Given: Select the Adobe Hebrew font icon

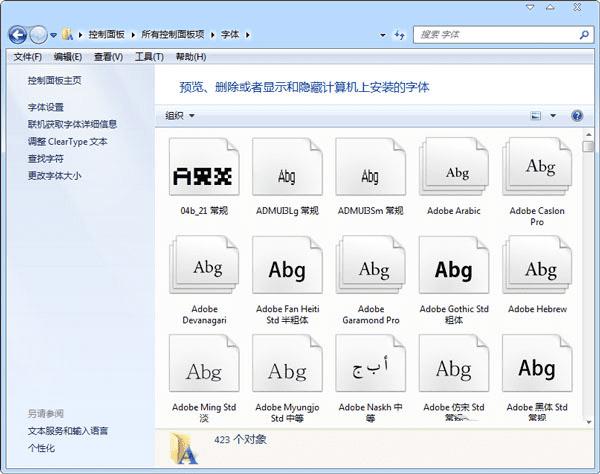Looking at the screenshot, I should [537, 265].
